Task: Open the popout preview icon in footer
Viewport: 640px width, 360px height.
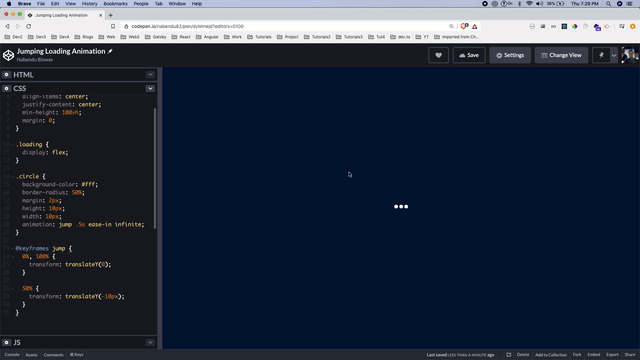Action: [x=509, y=355]
